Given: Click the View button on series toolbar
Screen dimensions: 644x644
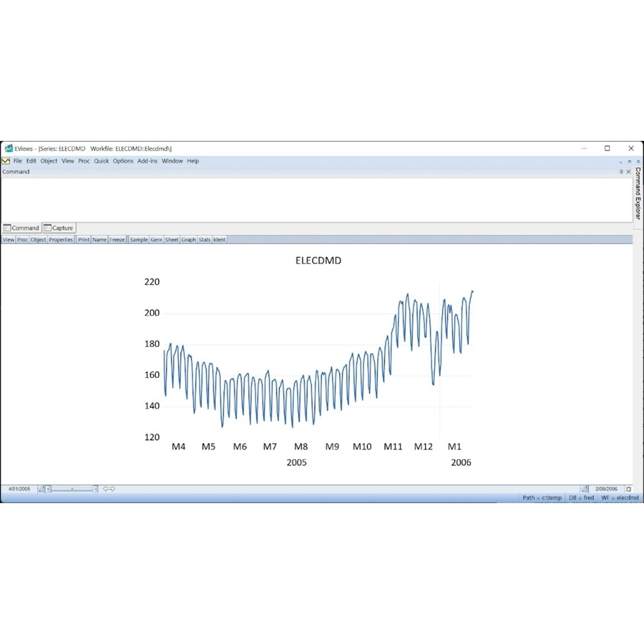Looking at the screenshot, I should [x=8, y=240].
